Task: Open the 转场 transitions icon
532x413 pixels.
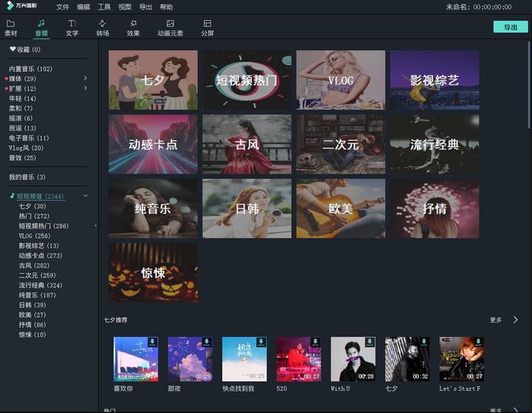Action: coord(103,24)
